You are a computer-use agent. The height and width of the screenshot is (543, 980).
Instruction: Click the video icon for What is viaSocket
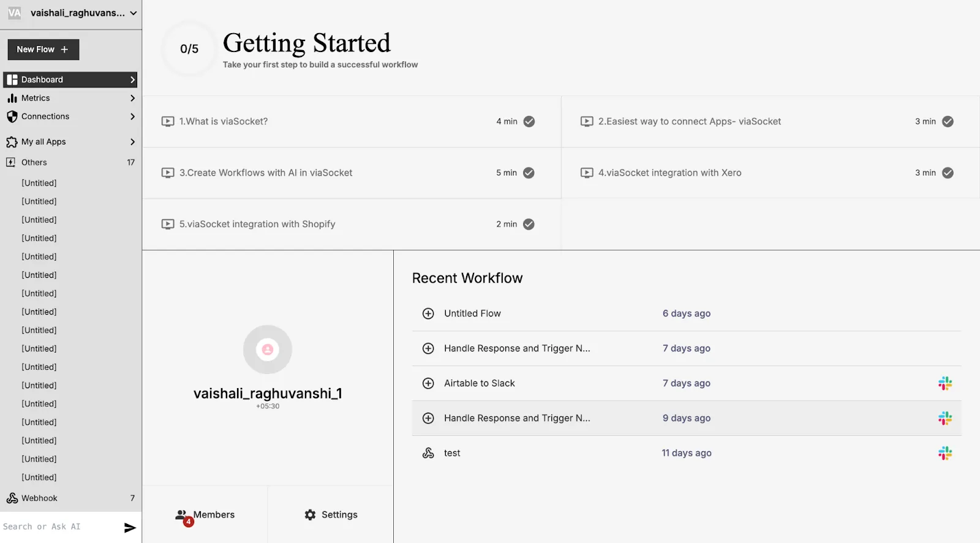[168, 121]
